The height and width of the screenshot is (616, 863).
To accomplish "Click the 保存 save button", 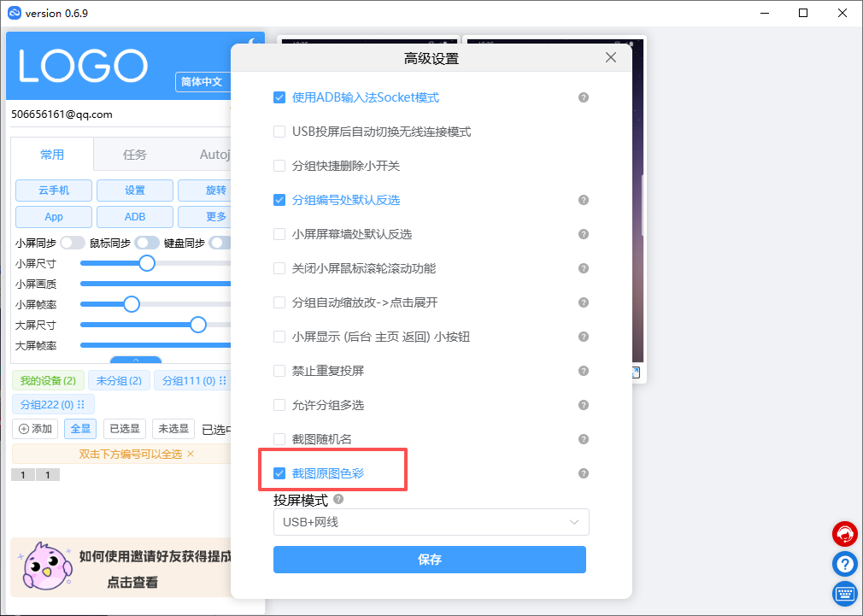I will [x=430, y=560].
